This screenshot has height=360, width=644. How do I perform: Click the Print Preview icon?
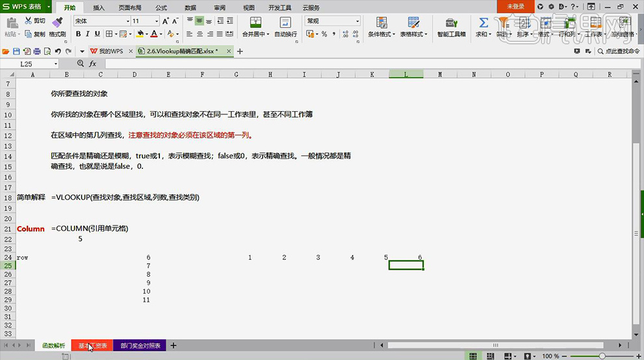(x=47, y=51)
